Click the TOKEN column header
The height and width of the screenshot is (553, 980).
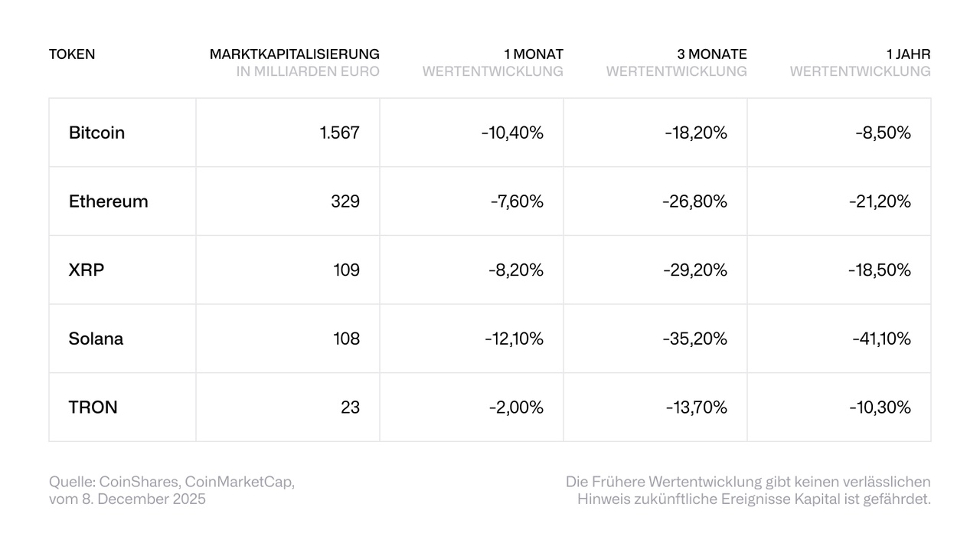point(72,54)
